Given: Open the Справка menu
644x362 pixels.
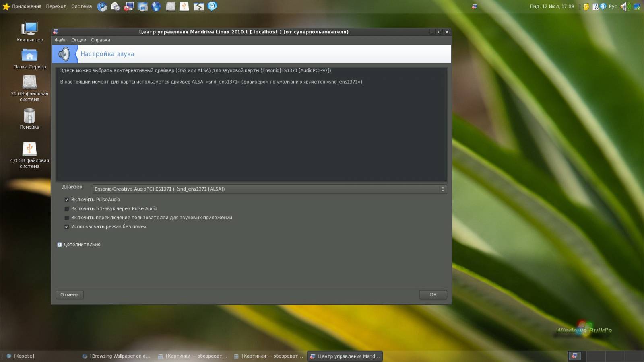Looking at the screenshot, I should (101, 40).
